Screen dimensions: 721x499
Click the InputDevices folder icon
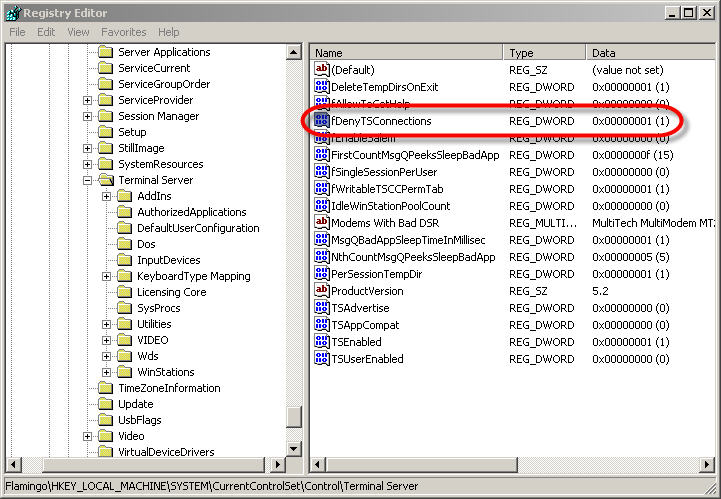[x=125, y=260]
